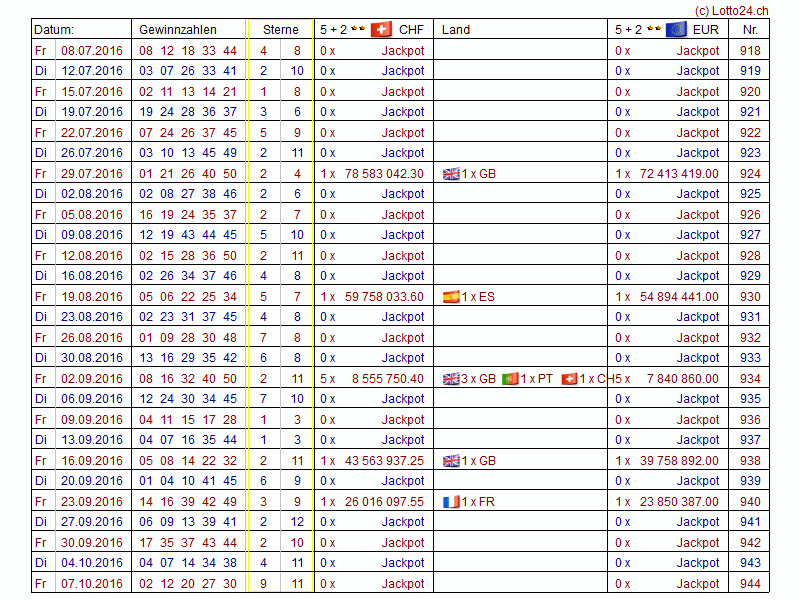The height and width of the screenshot is (600, 800).
Task: Click the Gewinnzahlen column header
Action: click(178, 30)
